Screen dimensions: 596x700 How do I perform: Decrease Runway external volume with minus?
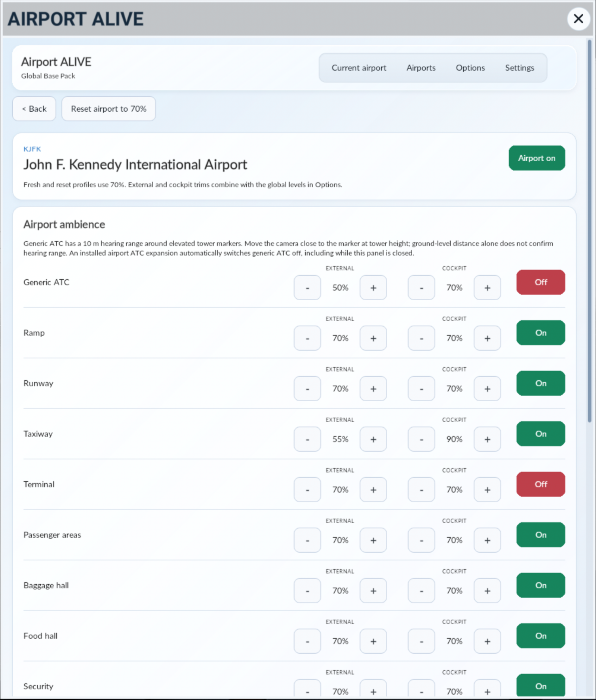click(x=307, y=389)
